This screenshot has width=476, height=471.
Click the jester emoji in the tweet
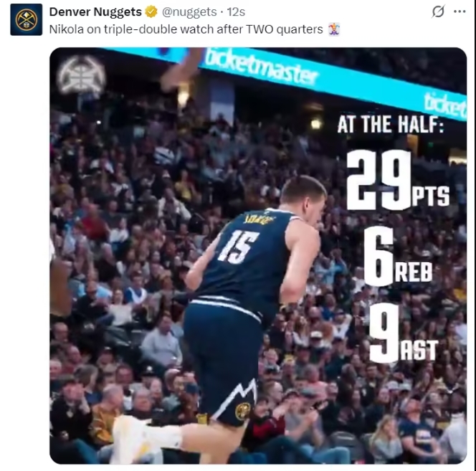point(333,29)
